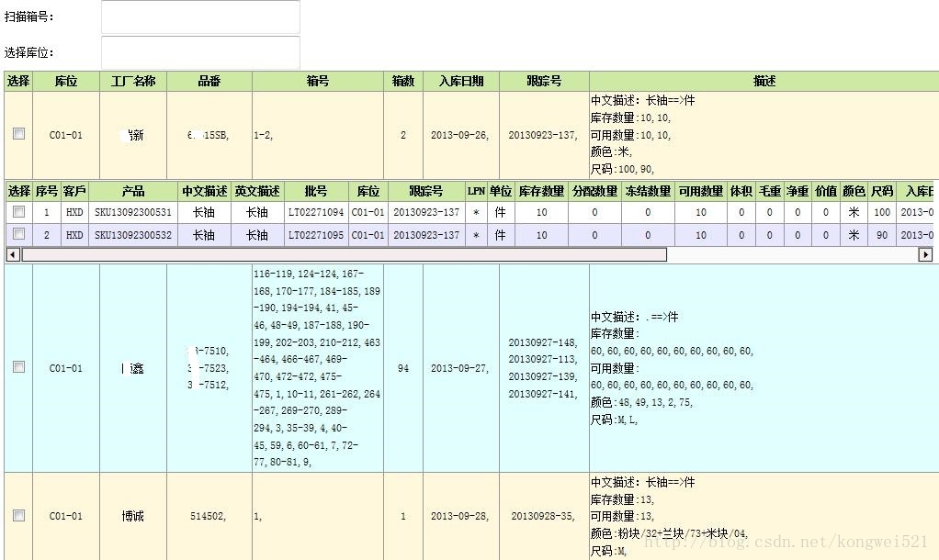
Task: Click the 库存数量 column header
Action: [541, 192]
